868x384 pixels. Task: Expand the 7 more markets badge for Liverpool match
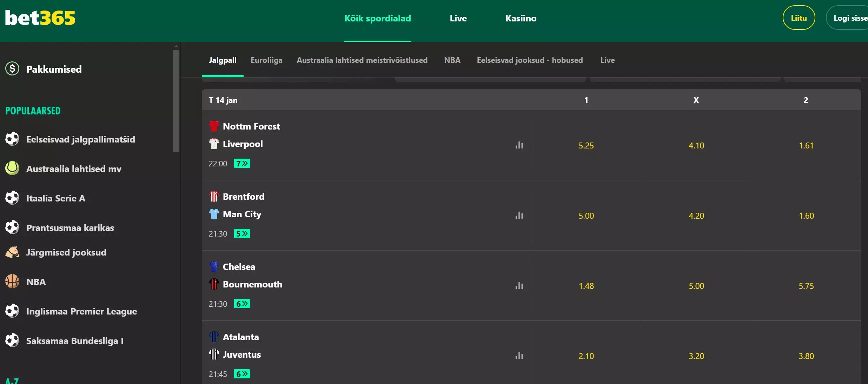242,163
